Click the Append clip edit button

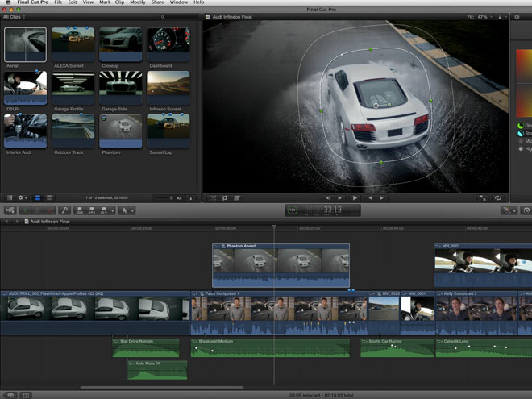[103, 210]
